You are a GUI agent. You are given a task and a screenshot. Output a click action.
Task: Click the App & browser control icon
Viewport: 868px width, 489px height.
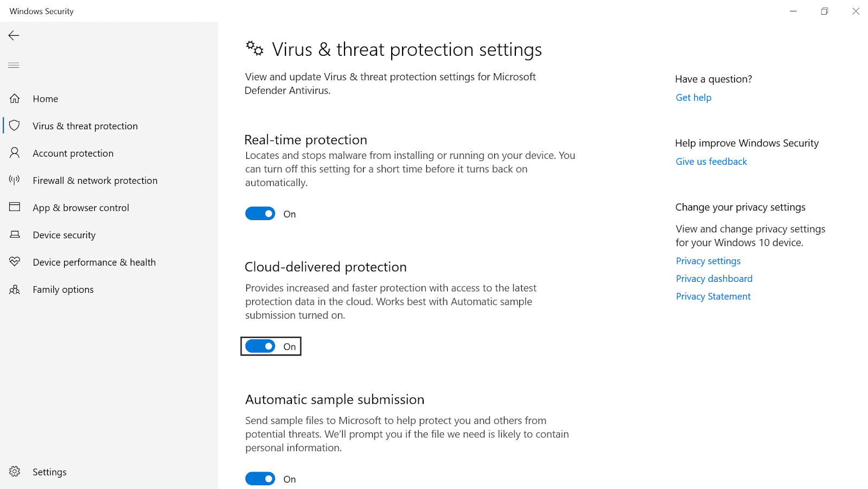[14, 207]
